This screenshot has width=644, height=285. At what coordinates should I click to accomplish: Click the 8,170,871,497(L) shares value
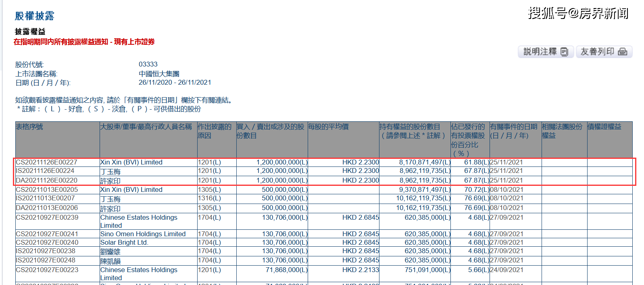pos(425,162)
